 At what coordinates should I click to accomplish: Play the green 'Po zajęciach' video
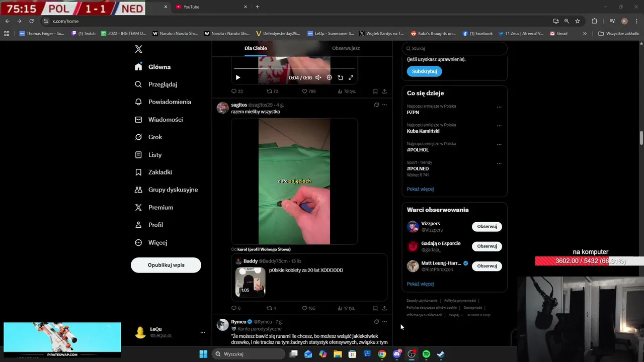(294, 182)
